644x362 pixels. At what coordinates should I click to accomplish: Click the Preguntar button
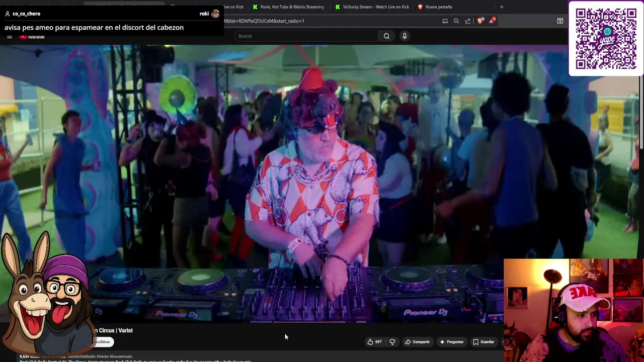point(451,342)
